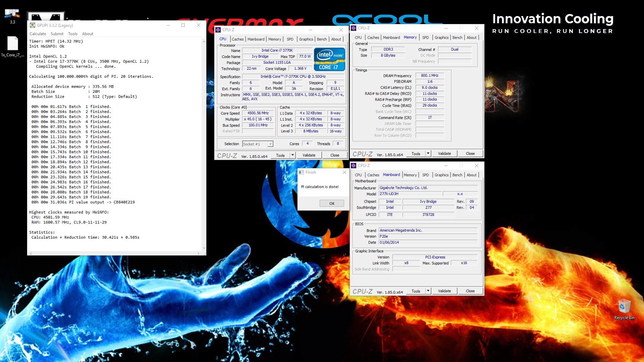Click the GPUPI pi app icon in title bar

click(x=33, y=25)
